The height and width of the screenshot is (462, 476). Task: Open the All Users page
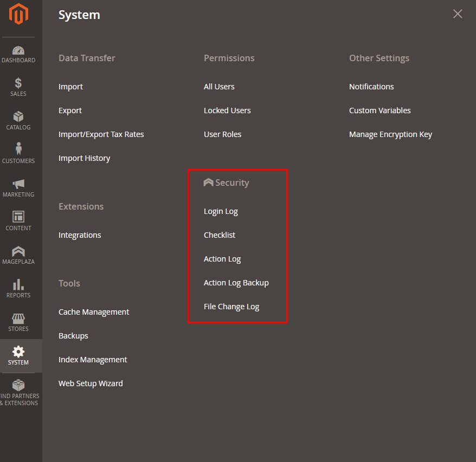point(219,87)
